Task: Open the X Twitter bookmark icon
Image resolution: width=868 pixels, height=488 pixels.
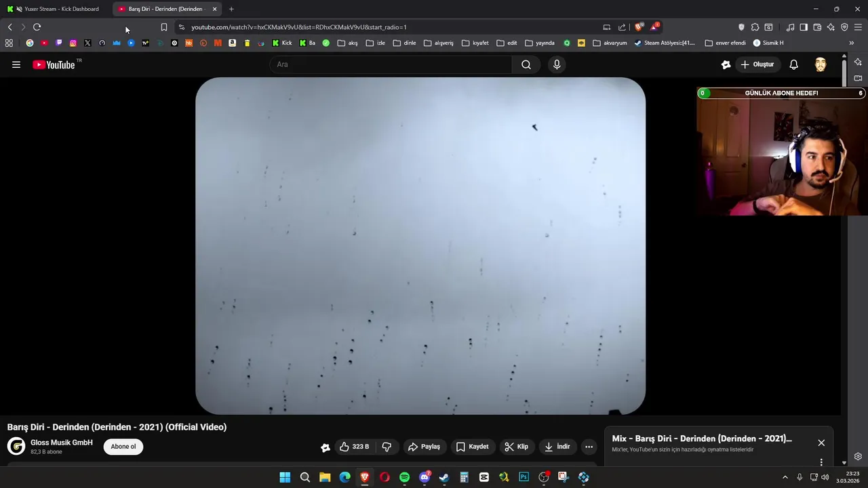Action: 87,43
